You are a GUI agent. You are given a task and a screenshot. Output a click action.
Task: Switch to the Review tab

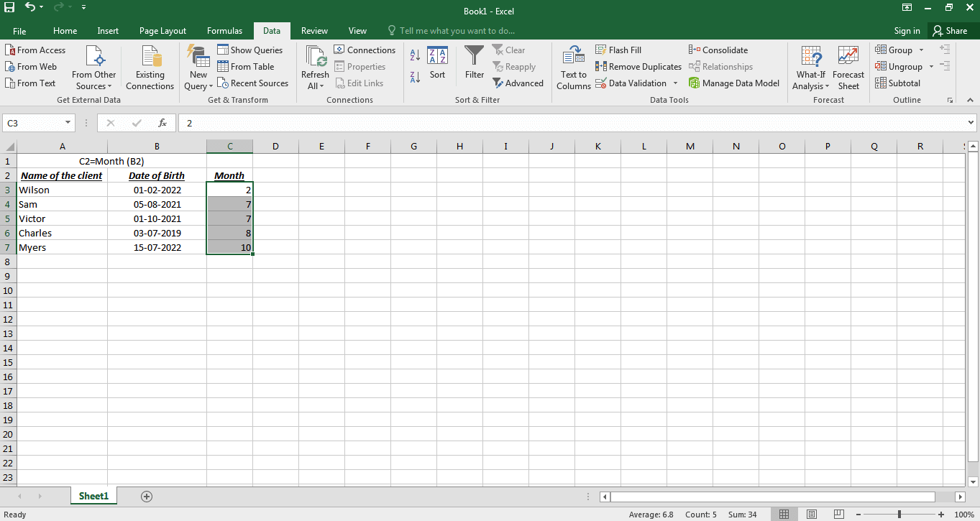314,31
